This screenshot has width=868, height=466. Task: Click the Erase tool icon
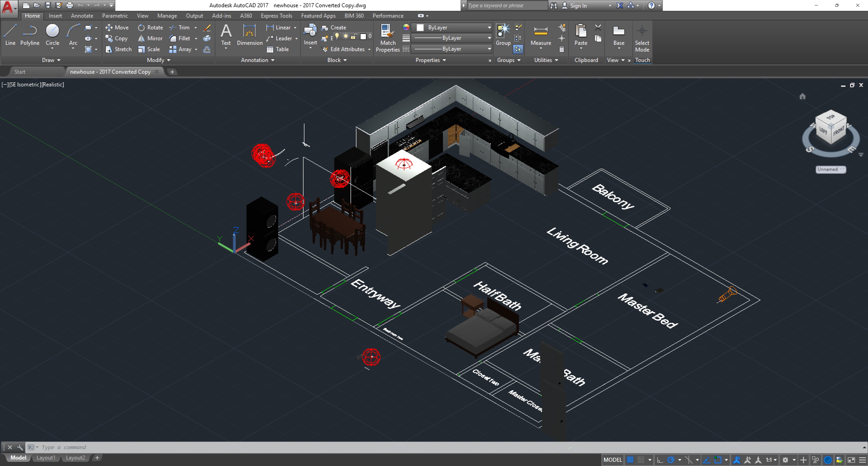[207, 27]
